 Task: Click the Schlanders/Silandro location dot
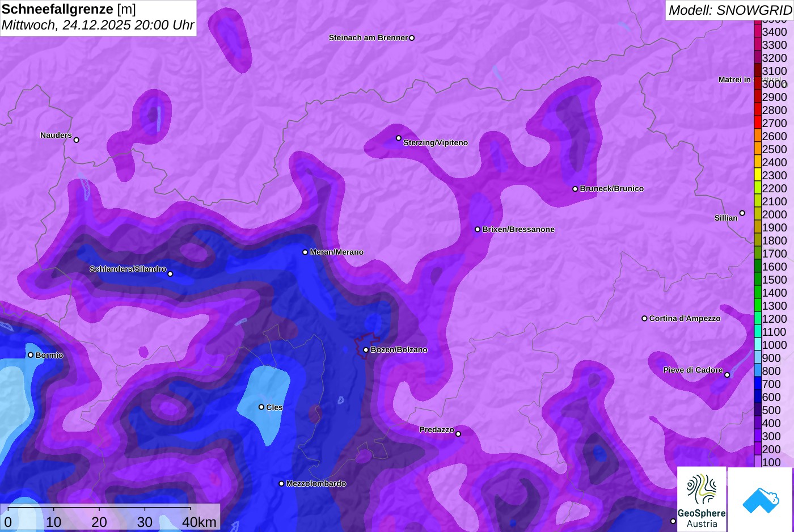tap(170, 274)
